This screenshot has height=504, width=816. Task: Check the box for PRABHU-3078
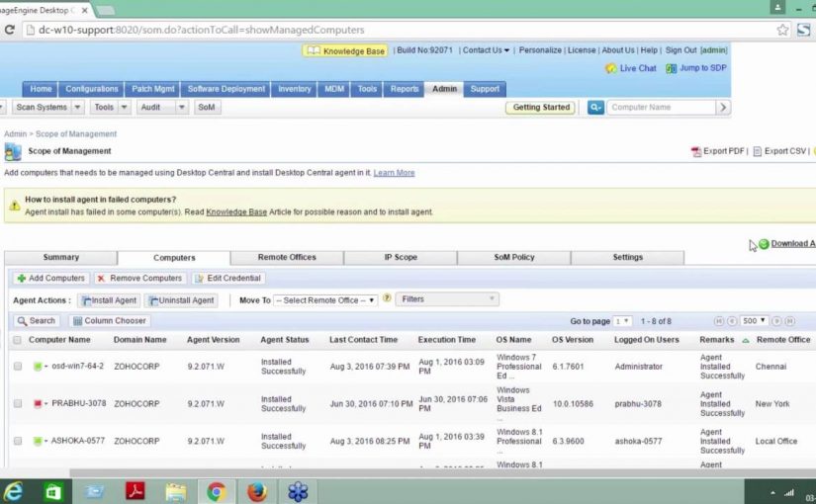pos(18,403)
